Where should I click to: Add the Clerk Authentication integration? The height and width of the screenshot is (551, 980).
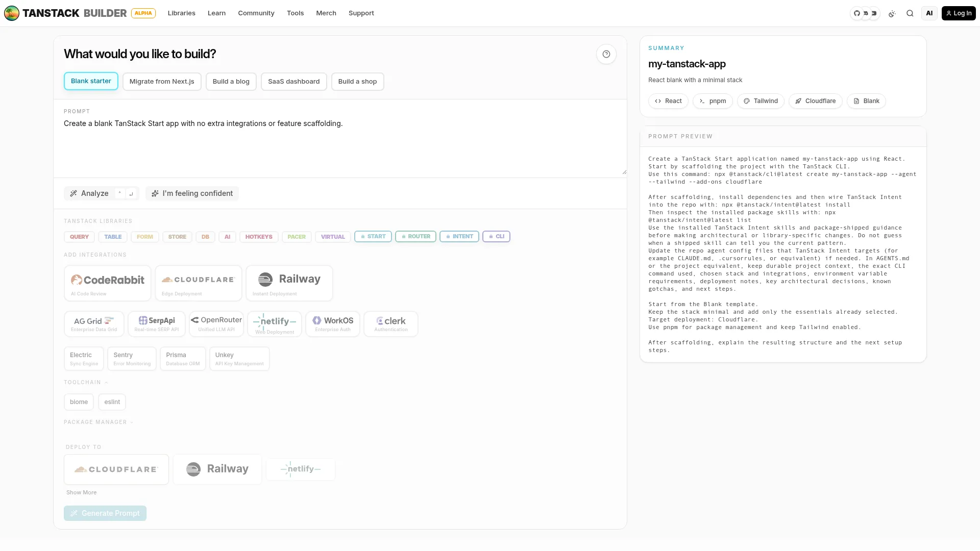coord(391,324)
